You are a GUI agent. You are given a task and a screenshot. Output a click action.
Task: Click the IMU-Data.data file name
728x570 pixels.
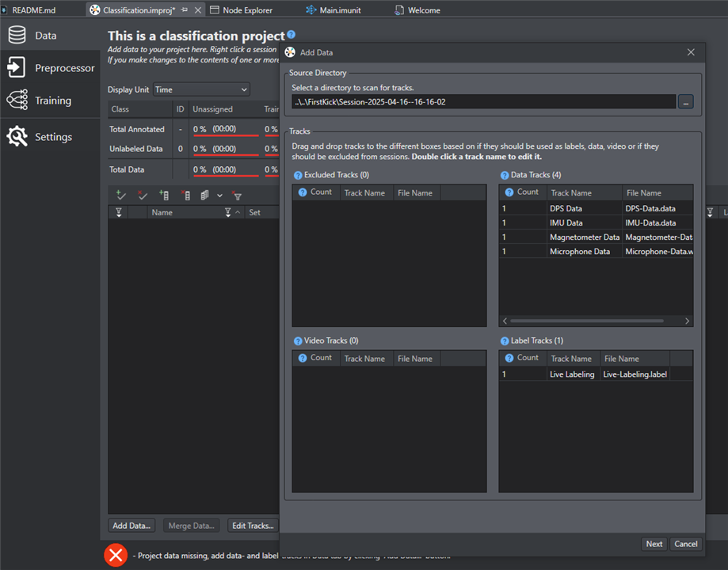[x=650, y=222]
